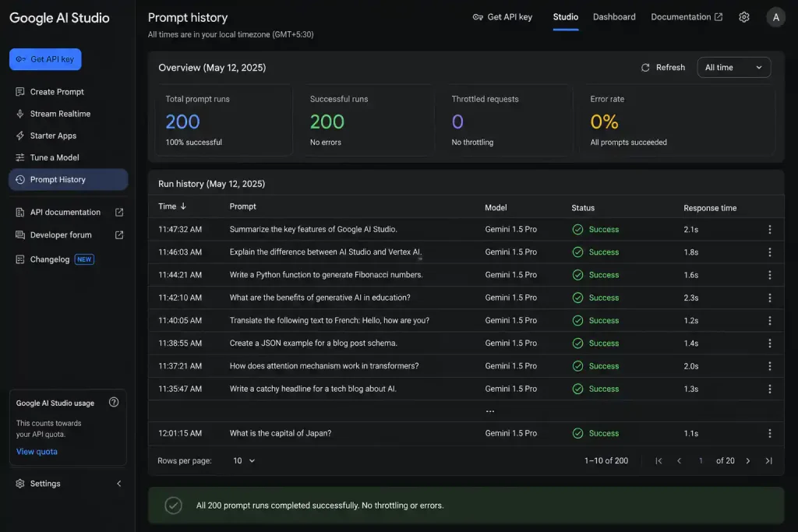Refresh the prompt history overview
The height and width of the screenshot is (532, 798).
(662, 68)
